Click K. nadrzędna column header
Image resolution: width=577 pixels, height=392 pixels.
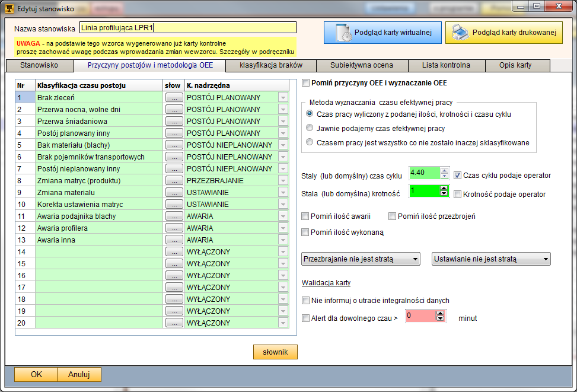point(237,85)
